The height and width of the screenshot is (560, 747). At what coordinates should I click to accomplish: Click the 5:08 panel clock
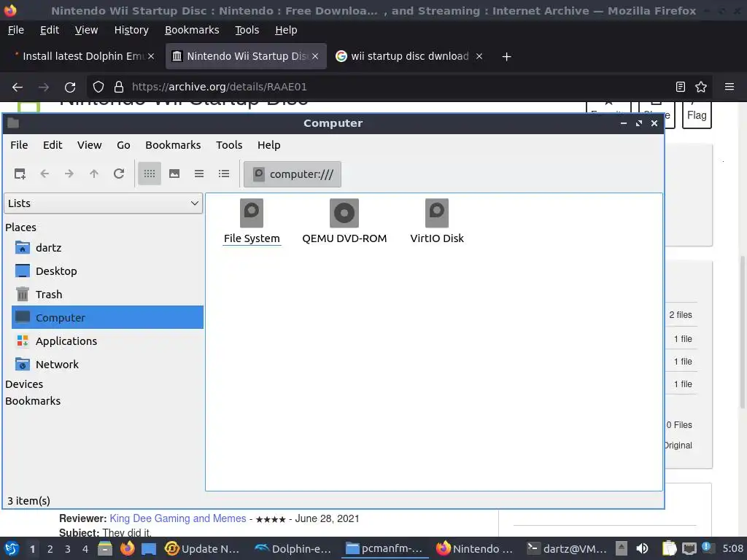click(732, 548)
